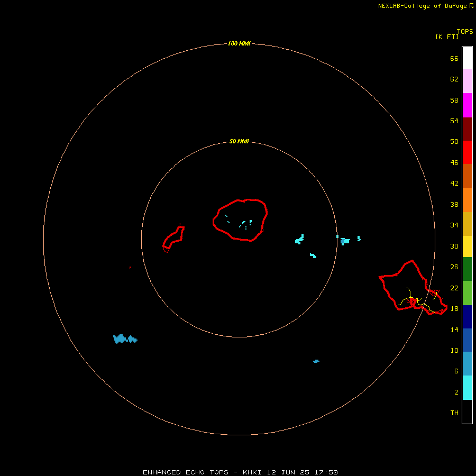The width and height of the screenshot is (476, 476).
Task: Pick the light blue legend swatch
Action: (467, 364)
